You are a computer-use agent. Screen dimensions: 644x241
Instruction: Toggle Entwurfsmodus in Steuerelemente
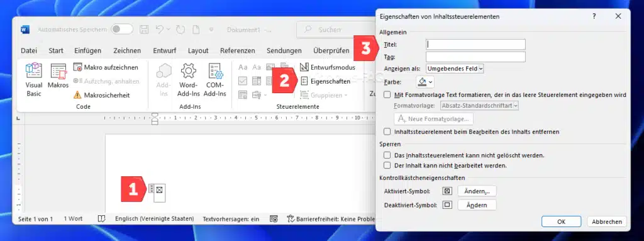(327, 67)
